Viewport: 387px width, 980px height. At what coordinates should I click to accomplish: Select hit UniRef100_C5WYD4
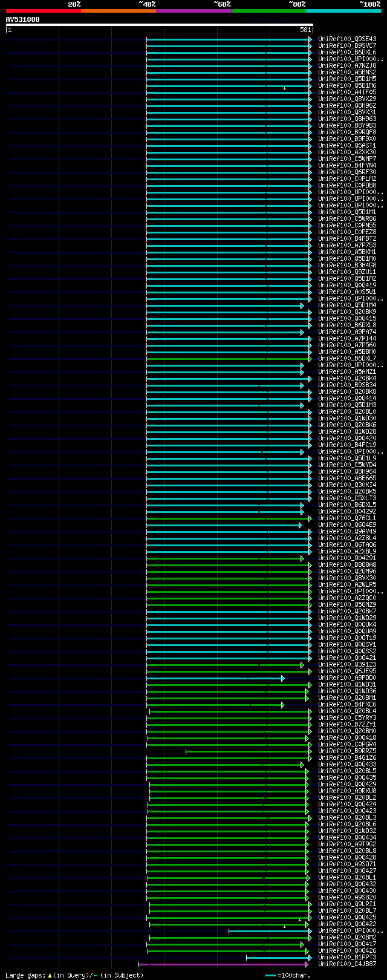[347, 465]
